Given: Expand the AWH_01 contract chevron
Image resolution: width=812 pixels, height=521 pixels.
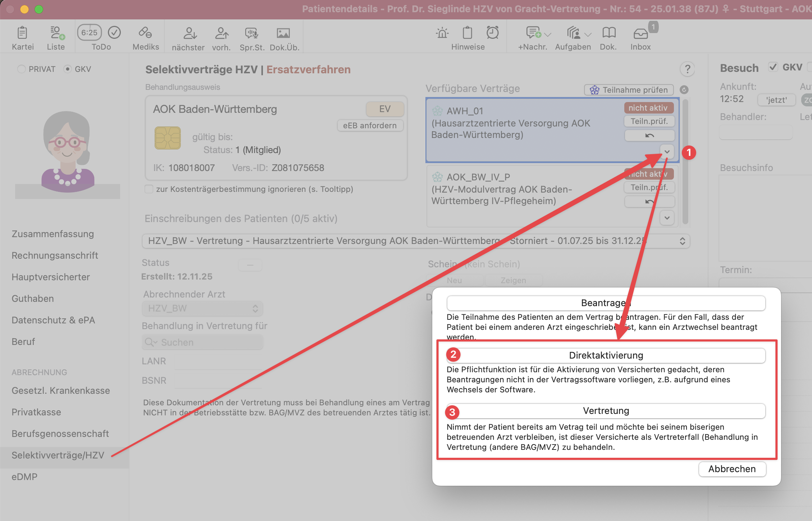Looking at the screenshot, I should click(x=667, y=152).
